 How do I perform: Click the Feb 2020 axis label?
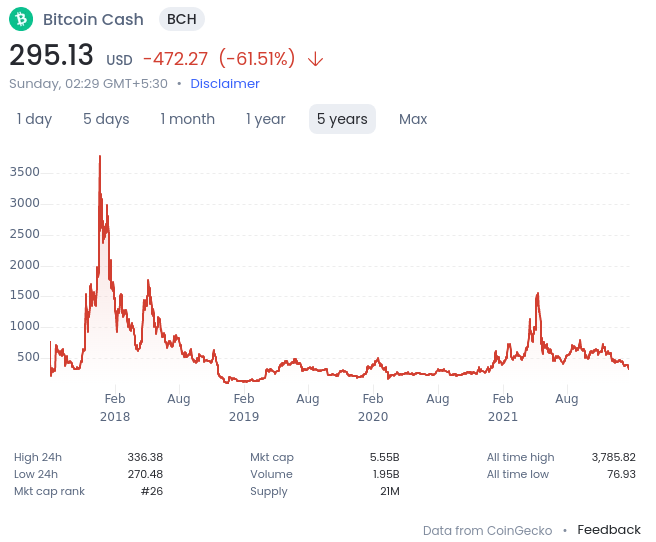(373, 407)
